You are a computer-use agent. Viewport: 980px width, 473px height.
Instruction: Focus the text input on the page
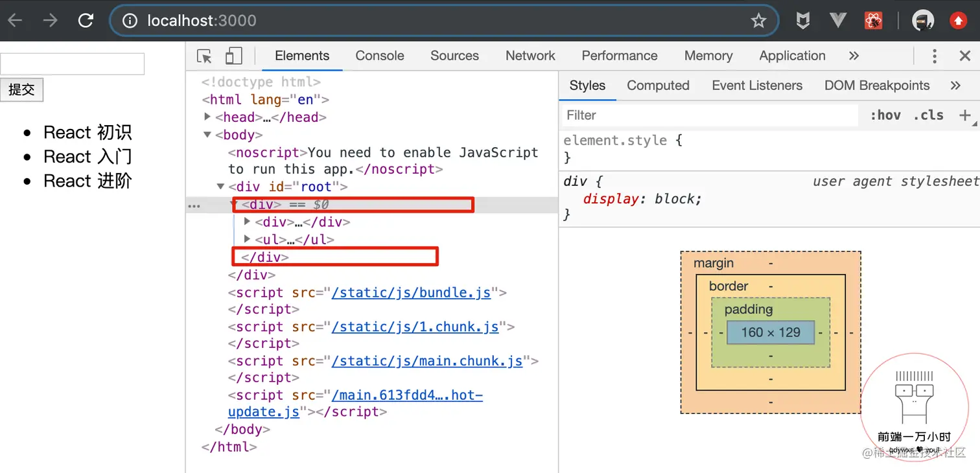tap(72, 64)
